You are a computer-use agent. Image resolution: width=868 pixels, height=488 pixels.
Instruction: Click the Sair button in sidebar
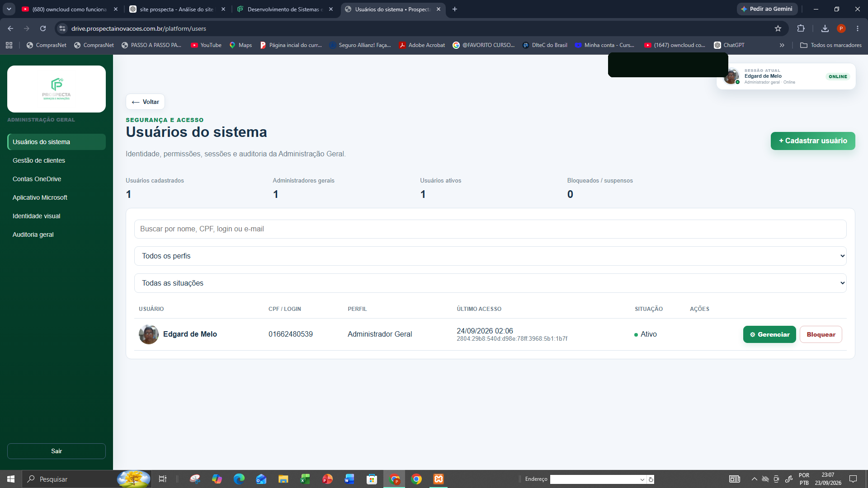pyautogui.click(x=57, y=451)
